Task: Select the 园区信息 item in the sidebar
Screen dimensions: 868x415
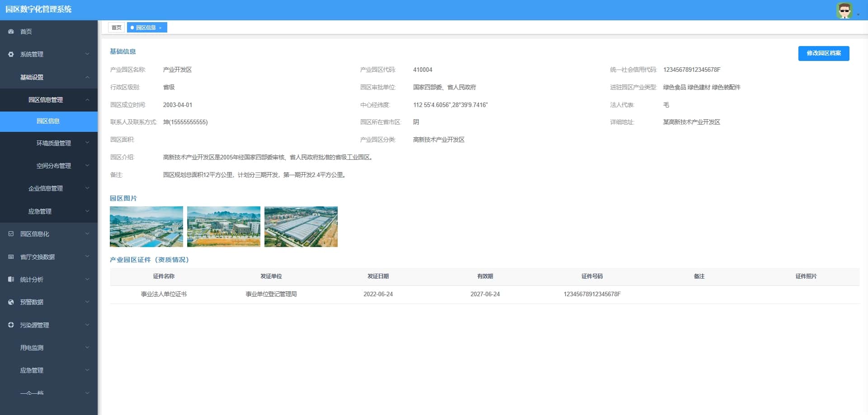Action: click(49, 121)
